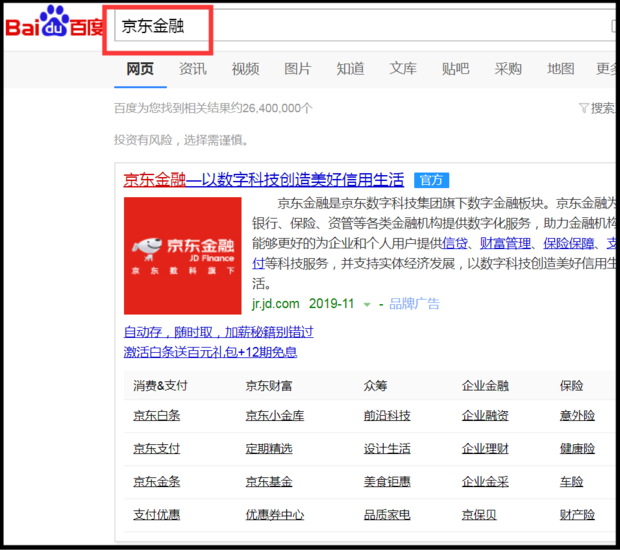Open the search tools filter funnel icon
The height and width of the screenshot is (550, 620).
584,108
